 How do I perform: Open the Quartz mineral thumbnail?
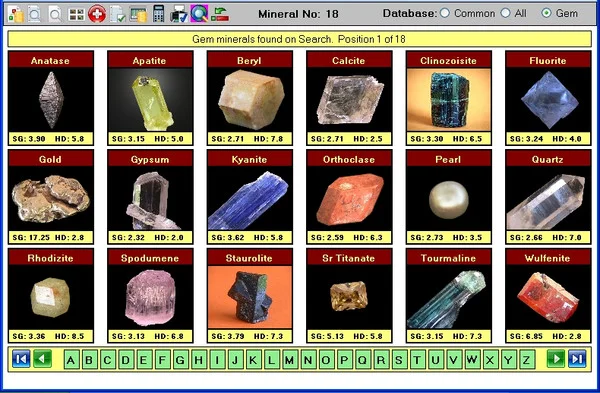(x=548, y=197)
